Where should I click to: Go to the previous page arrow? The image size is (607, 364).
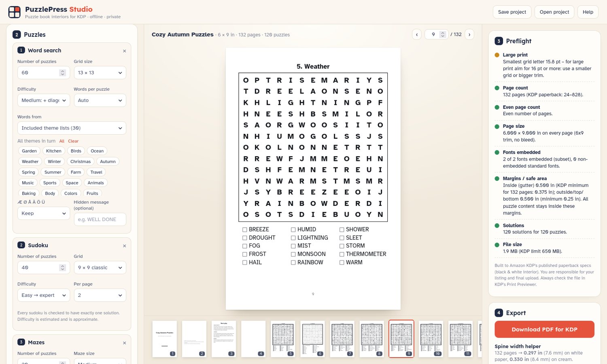pos(417,34)
